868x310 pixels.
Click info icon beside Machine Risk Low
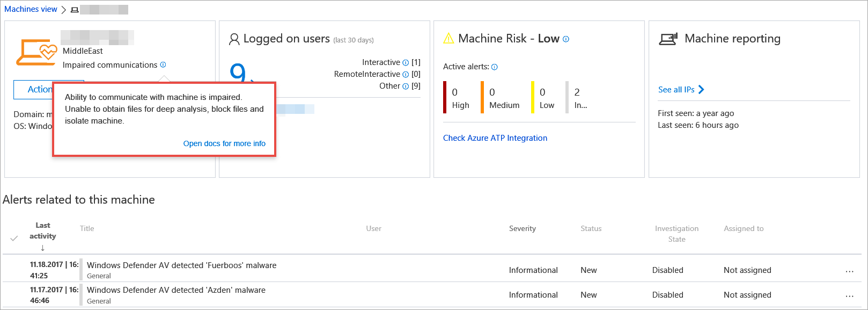coord(566,39)
